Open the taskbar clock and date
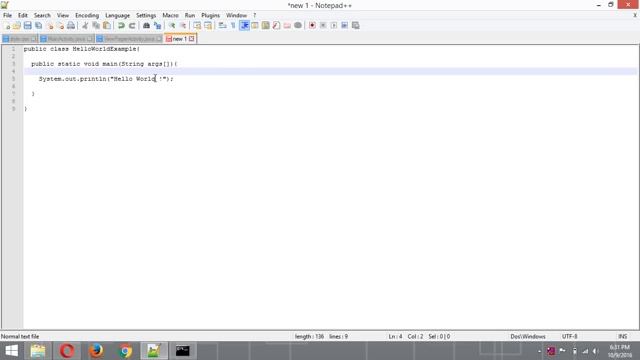640x360 pixels. pos(620,351)
